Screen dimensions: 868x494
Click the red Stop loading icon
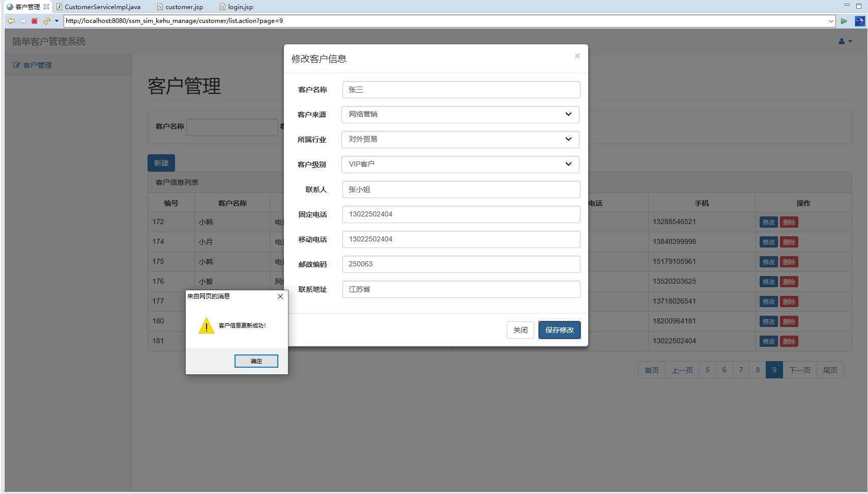point(35,21)
